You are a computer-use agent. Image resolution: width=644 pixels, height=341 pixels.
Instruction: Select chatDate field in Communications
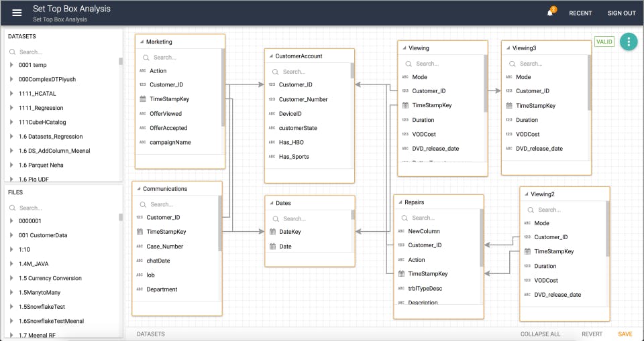coord(158,261)
